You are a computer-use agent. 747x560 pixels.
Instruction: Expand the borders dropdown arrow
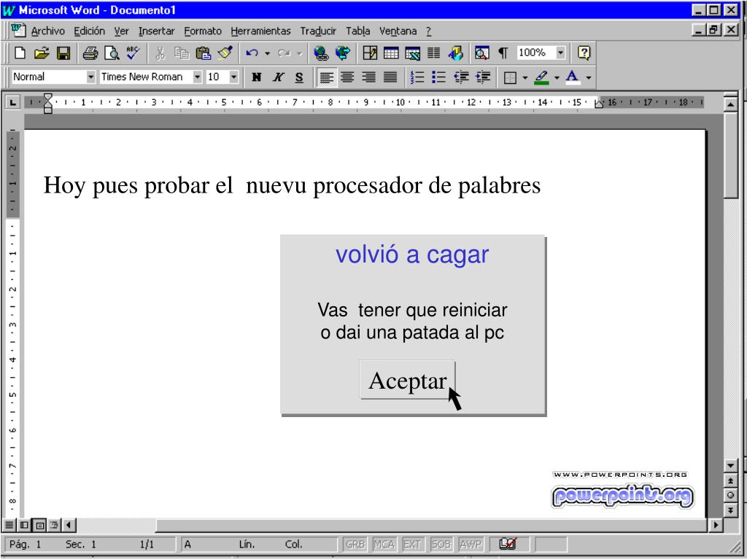[x=525, y=77]
